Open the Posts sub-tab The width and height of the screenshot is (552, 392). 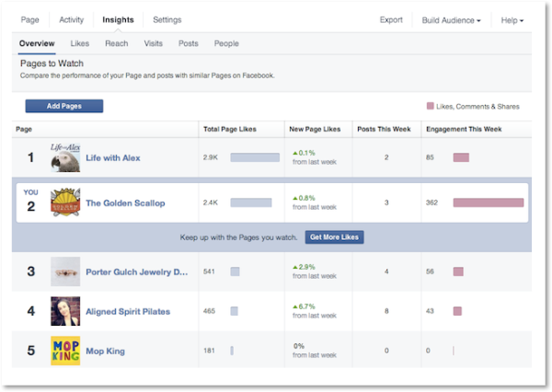click(189, 43)
